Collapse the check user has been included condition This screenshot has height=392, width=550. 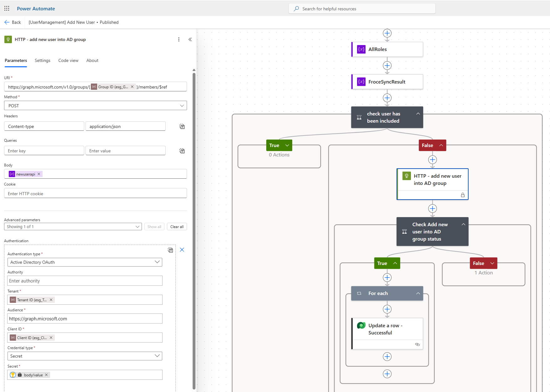pyautogui.click(x=418, y=114)
